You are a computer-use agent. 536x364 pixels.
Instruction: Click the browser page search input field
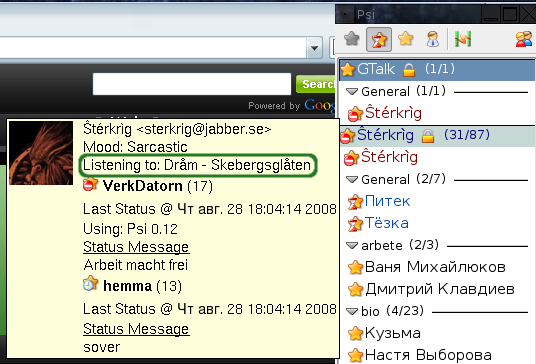(x=192, y=84)
